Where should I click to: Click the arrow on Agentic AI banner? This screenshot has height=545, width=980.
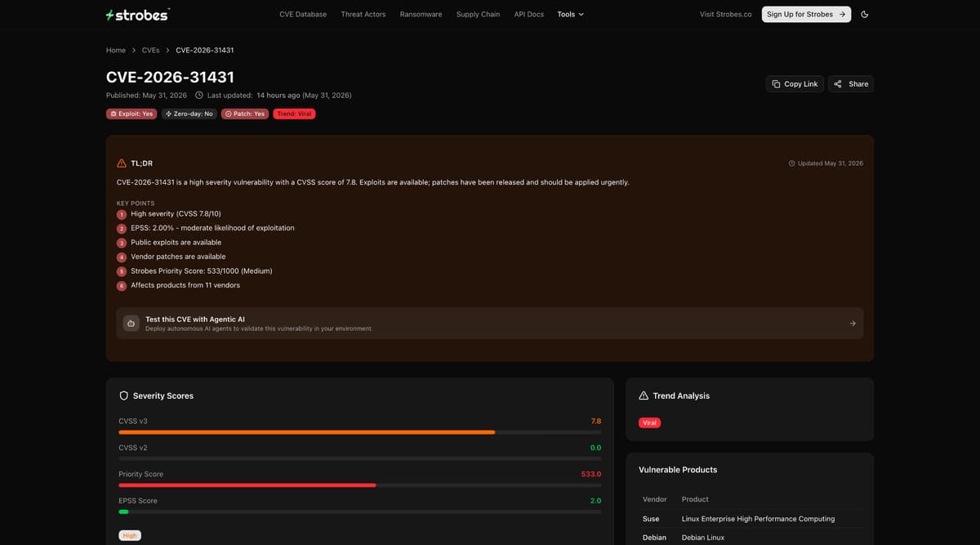tap(853, 324)
